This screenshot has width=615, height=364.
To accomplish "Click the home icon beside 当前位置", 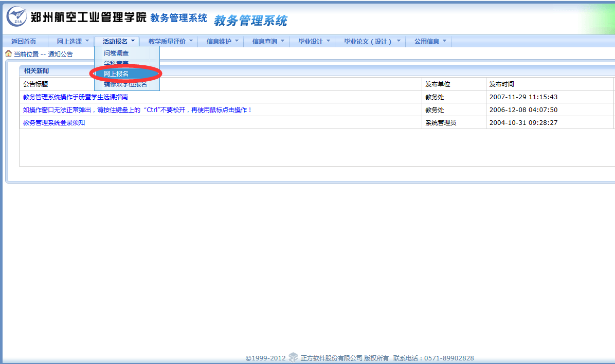I will pyautogui.click(x=8, y=53).
